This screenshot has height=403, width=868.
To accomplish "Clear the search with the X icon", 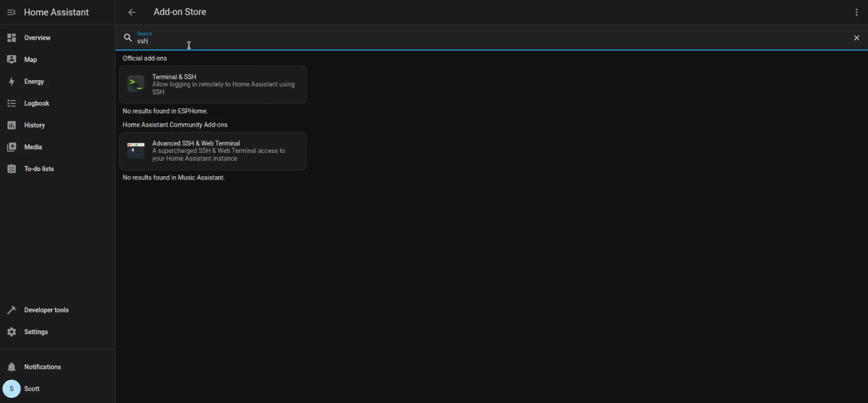I will (857, 38).
